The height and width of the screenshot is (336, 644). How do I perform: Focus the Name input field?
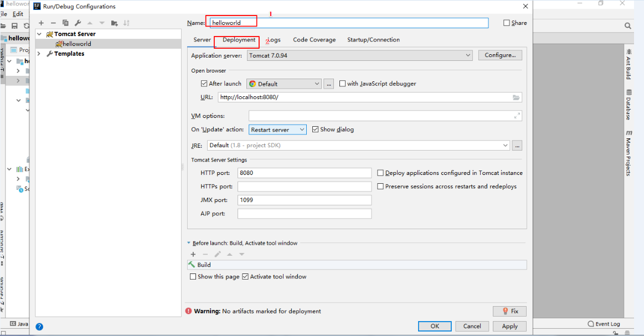coord(349,23)
